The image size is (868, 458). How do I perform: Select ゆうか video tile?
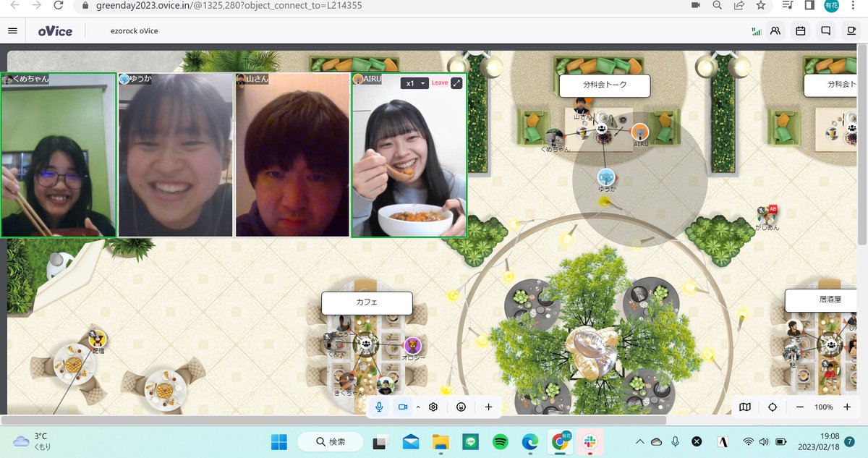(x=176, y=155)
